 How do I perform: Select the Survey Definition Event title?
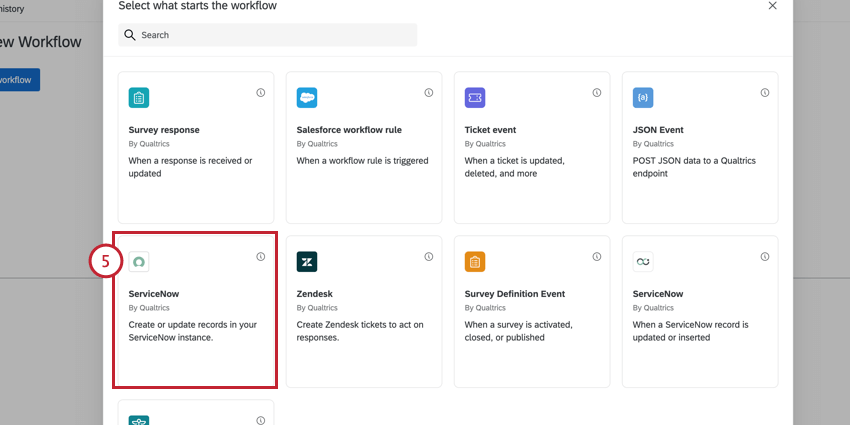(x=515, y=294)
